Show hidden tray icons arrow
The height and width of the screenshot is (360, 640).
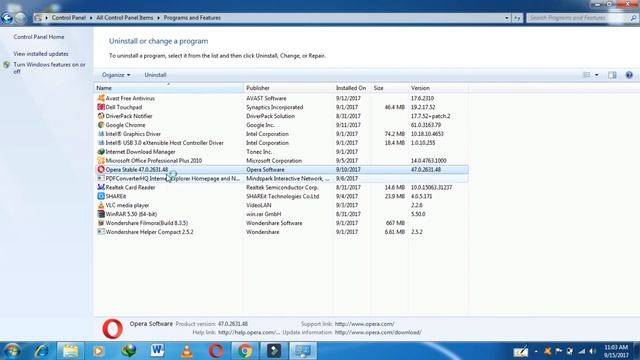click(x=536, y=351)
